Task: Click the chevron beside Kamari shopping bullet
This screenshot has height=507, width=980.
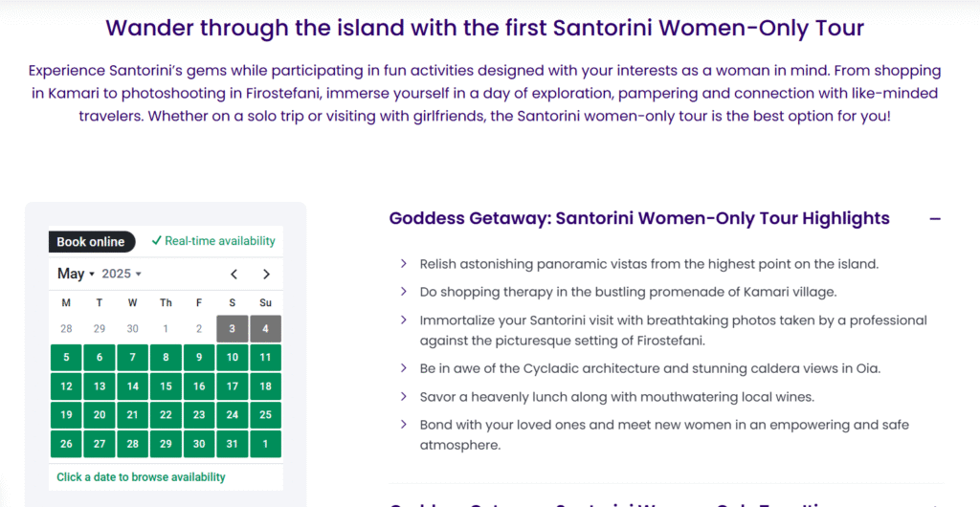Action: point(404,292)
